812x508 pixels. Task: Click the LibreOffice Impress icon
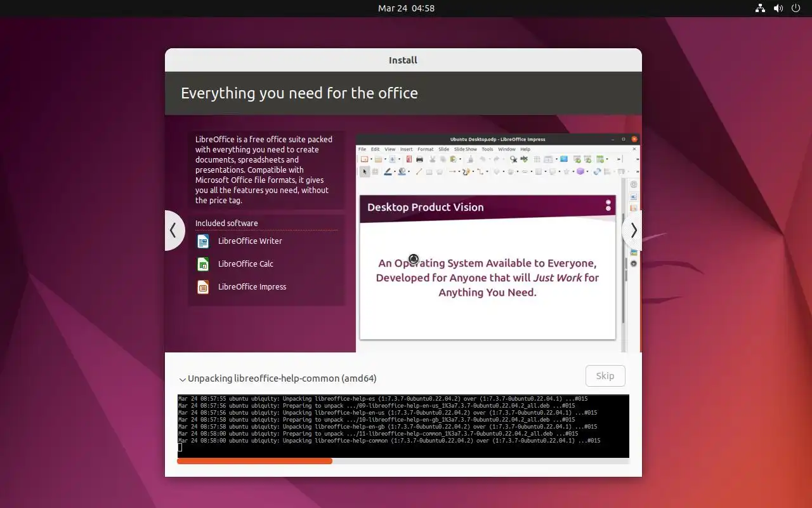click(203, 287)
